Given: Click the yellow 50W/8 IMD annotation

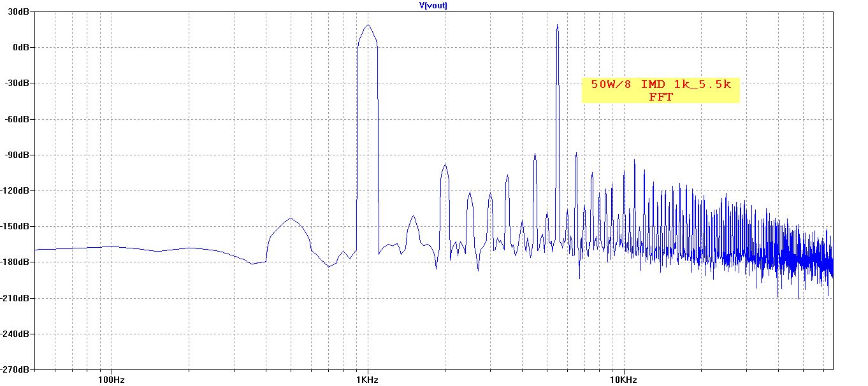Looking at the screenshot, I should (661, 90).
